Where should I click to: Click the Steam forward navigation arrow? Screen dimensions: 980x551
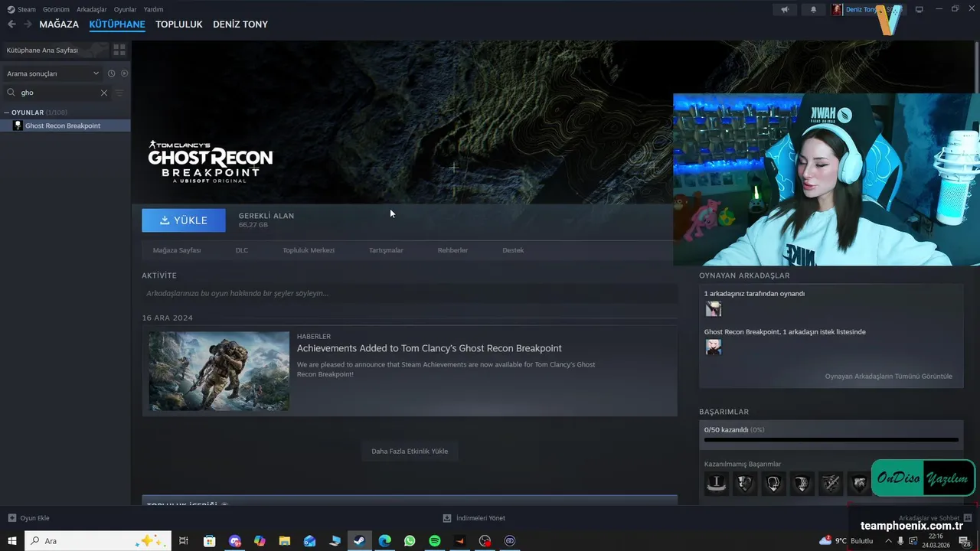(28, 24)
